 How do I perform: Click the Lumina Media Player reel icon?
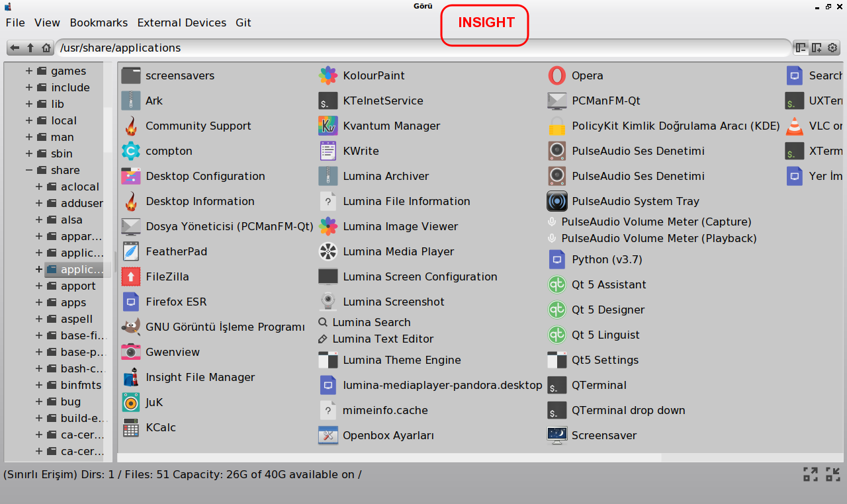coord(328,251)
